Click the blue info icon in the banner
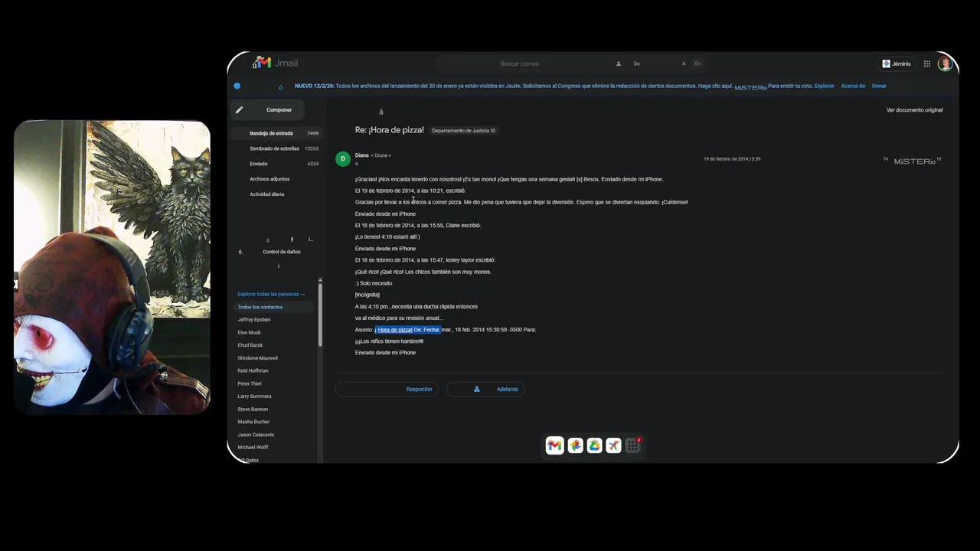This screenshot has height=551, width=980. tap(237, 86)
